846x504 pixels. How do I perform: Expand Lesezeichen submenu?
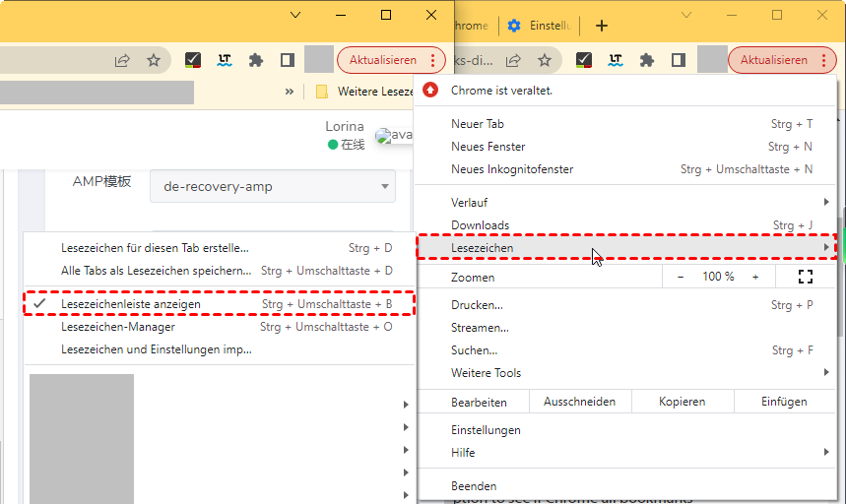625,248
